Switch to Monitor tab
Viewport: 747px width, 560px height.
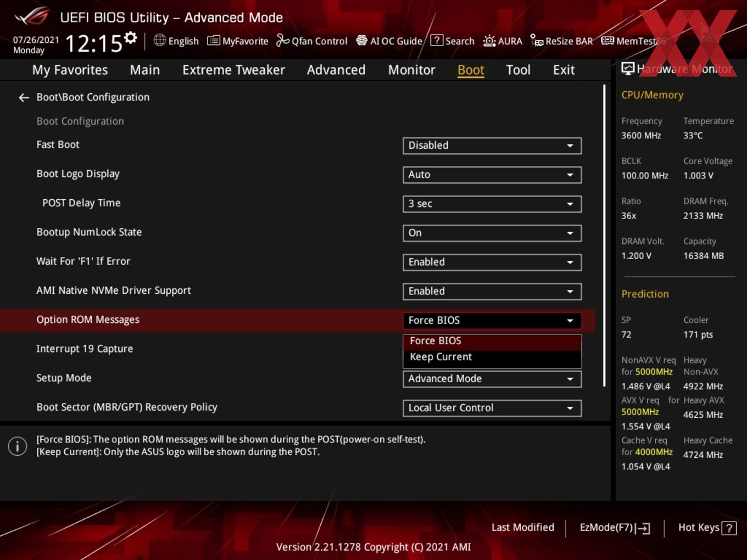(x=412, y=70)
